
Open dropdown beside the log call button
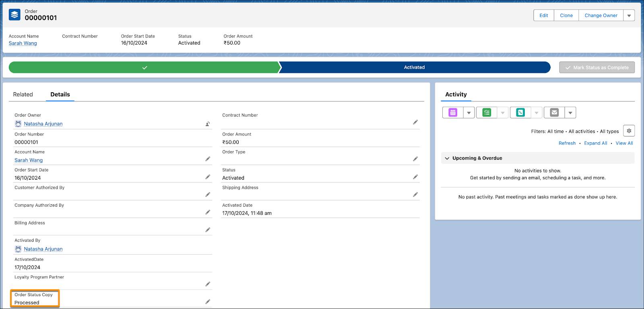(x=537, y=112)
